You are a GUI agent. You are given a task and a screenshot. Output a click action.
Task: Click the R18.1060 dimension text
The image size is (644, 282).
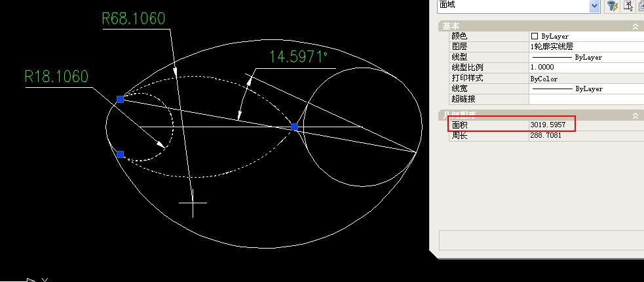coord(57,77)
